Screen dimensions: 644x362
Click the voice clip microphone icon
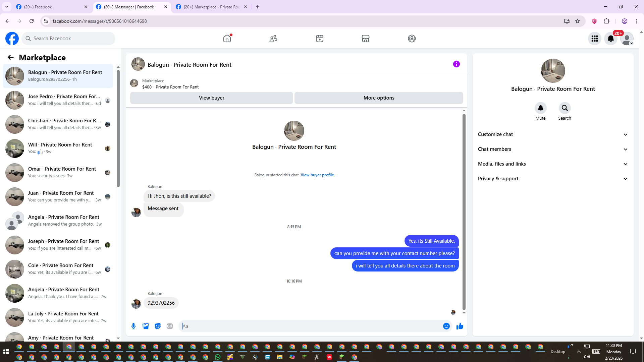(x=133, y=326)
